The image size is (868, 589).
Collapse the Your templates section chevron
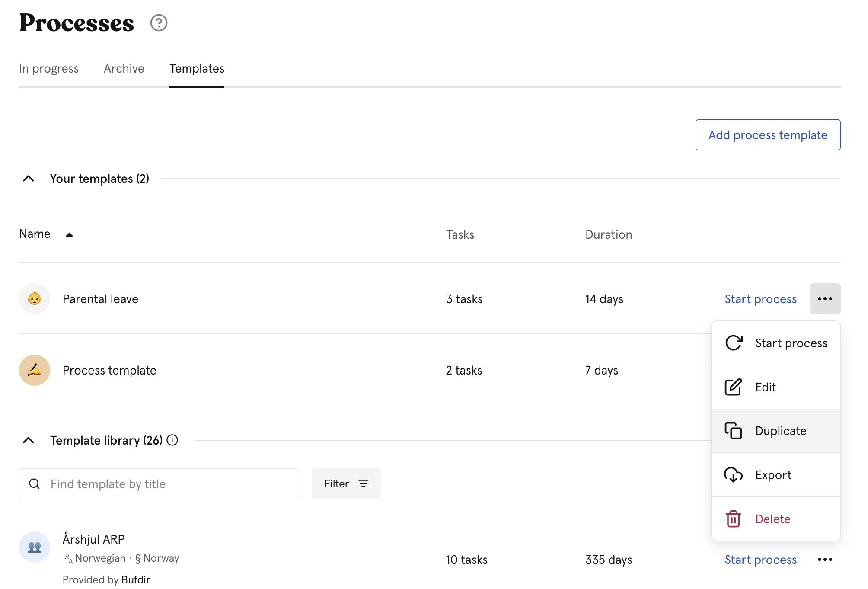pos(29,179)
